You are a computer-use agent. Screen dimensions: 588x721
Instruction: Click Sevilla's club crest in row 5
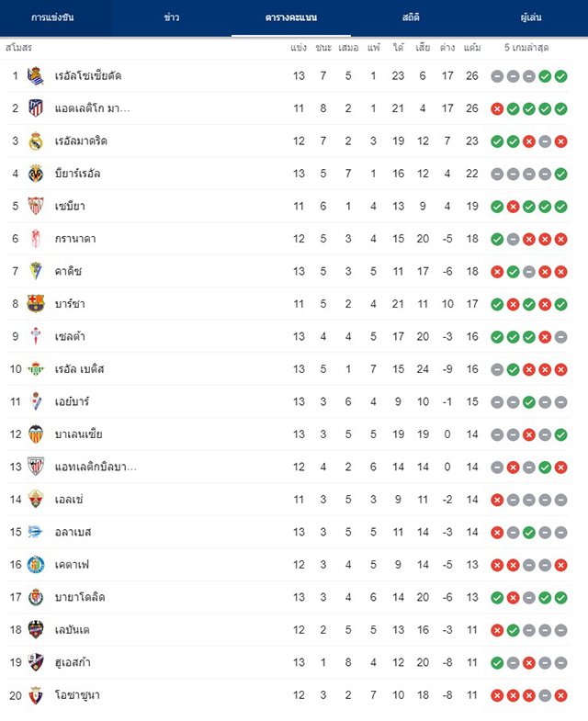pyautogui.click(x=36, y=207)
